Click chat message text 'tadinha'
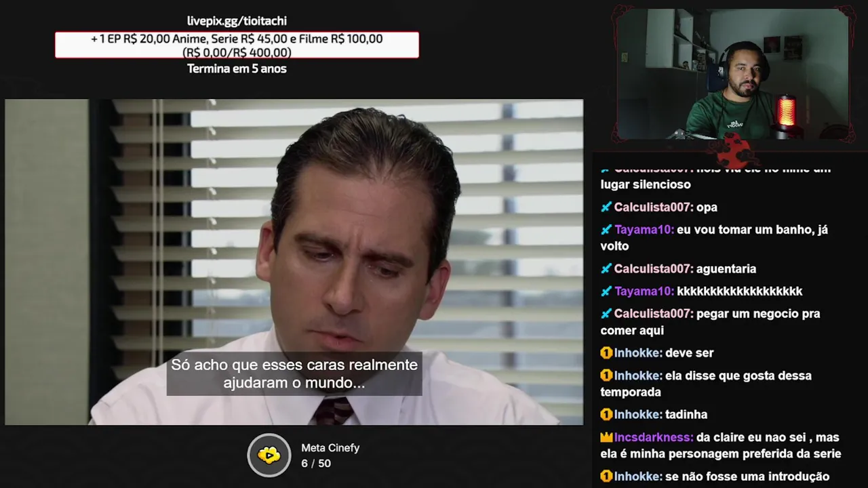 [x=686, y=415]
